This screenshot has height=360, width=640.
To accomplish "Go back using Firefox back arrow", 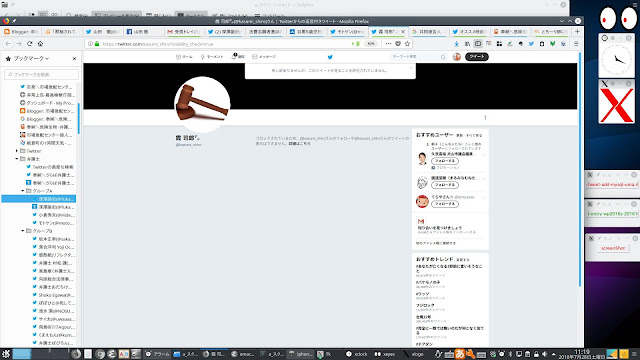I will pos(8,44).
